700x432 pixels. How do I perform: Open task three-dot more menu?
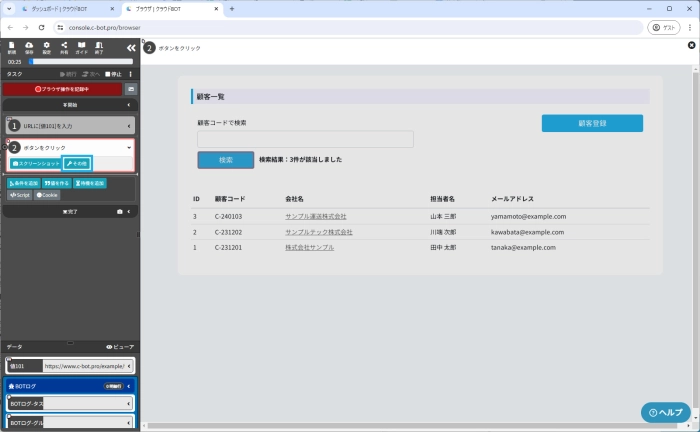[x=130, y=74]
